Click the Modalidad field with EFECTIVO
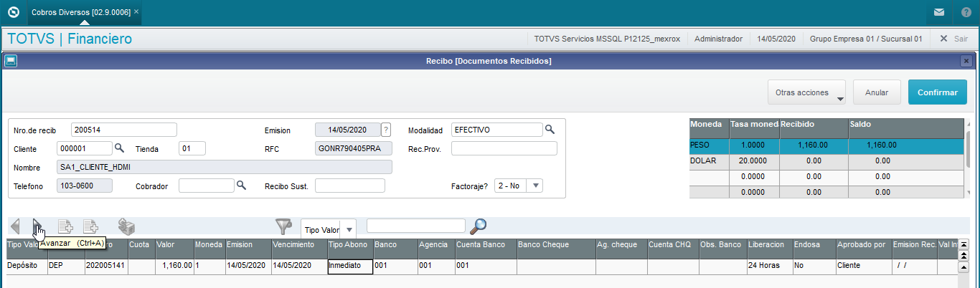 coord(496,130)
